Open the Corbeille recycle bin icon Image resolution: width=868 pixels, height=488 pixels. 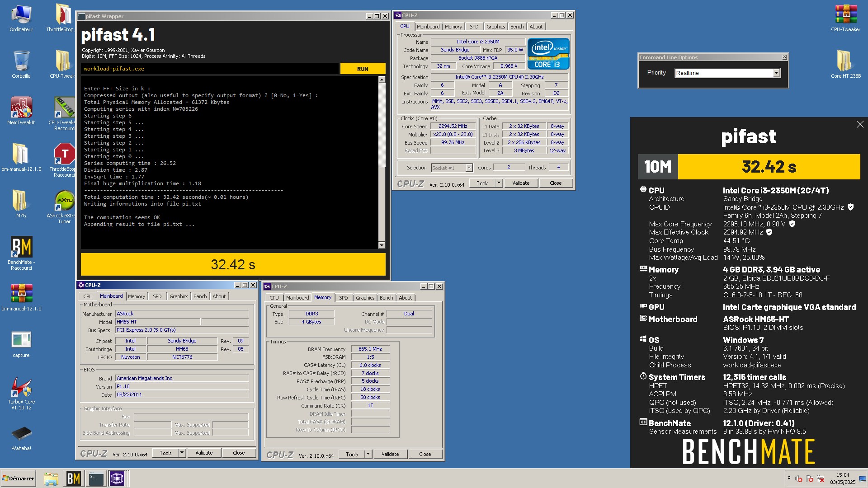[x=21, y=64]
